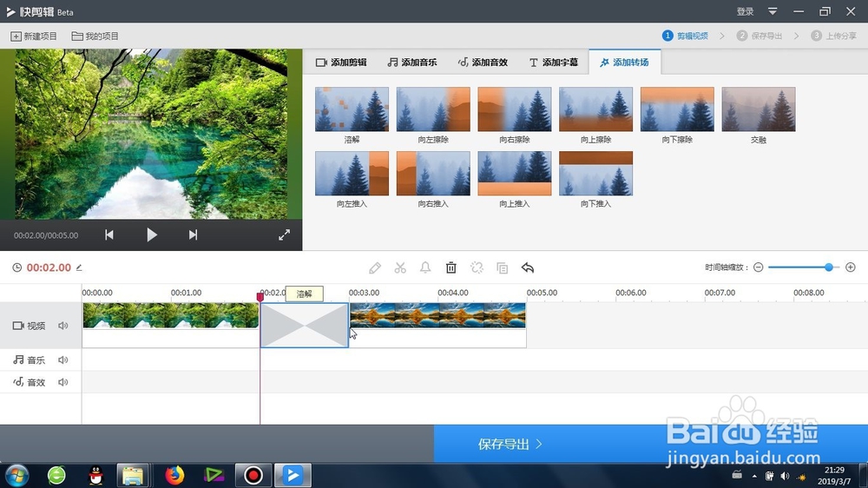The width and height of the screenshot is (868, 488).
Task: Switch to the 添加音乐 tab
Action: (412, 62)
